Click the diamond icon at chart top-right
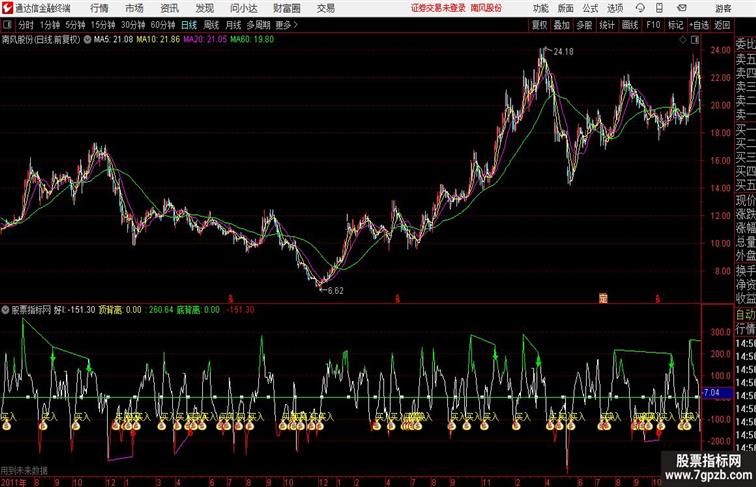 click(683, 40)
